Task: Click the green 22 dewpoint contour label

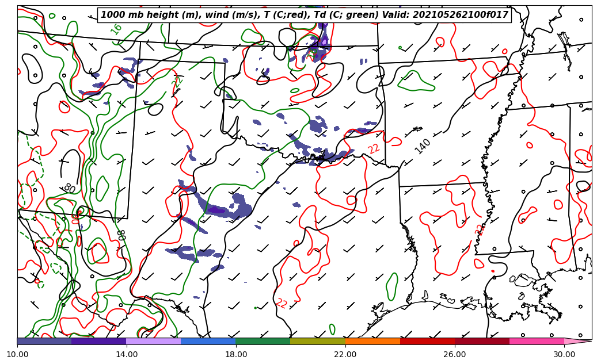Action: [177, 82]
